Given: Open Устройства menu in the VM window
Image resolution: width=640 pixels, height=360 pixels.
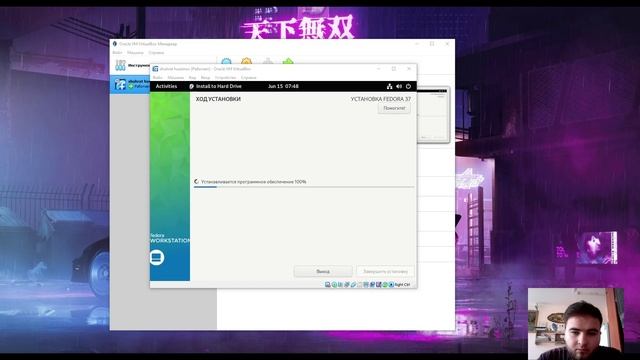Looking at the screenshot, I should pyautogui.click(x=225, y=77).
